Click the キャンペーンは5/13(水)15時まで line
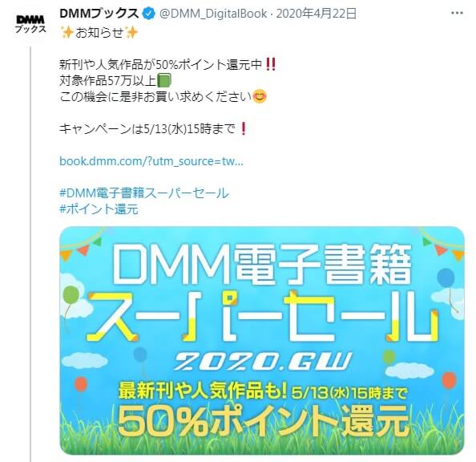 click(147, 129)
